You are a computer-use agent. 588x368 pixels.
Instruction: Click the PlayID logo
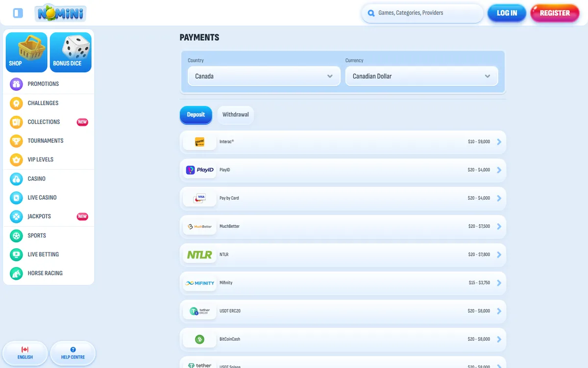[x=199, y=170]
